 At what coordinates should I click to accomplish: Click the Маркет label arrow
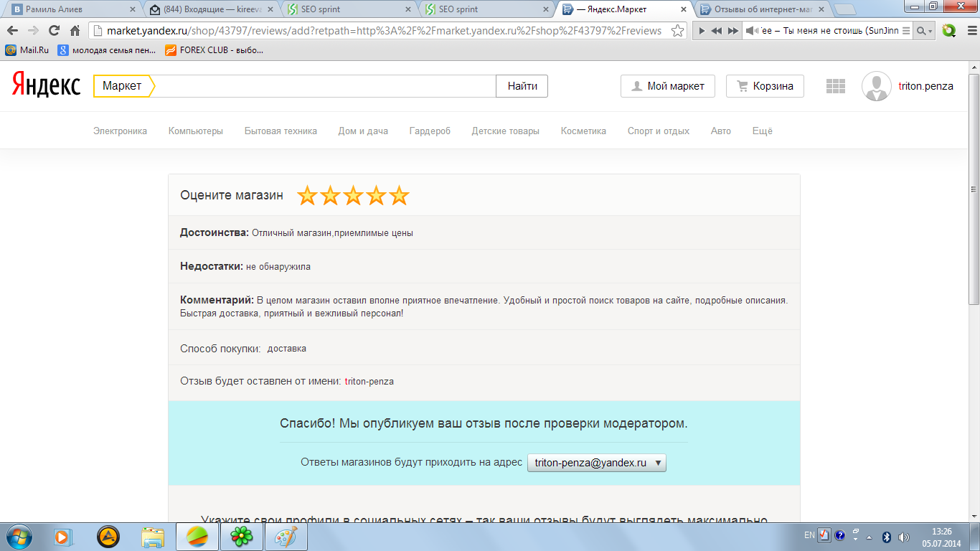click(123, 86)
